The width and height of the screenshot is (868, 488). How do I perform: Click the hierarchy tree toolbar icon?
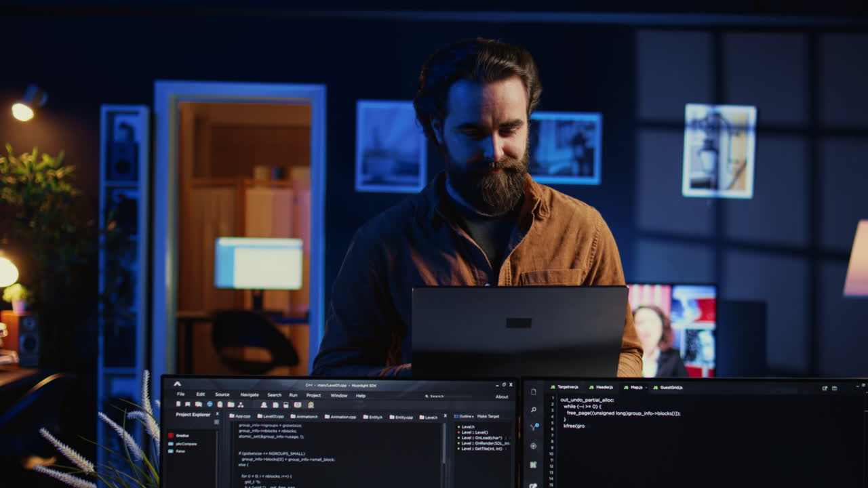tap(240, 405)
